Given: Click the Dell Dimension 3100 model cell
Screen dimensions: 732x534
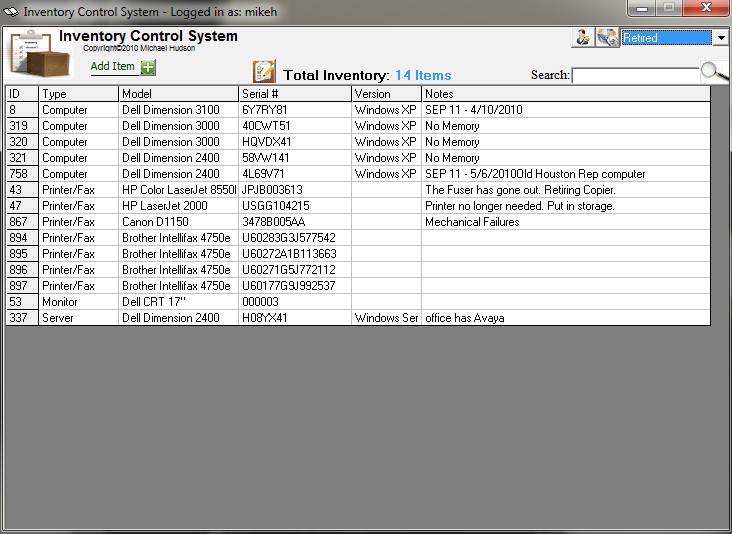Looking at the screenshot, I should [179, 110].
